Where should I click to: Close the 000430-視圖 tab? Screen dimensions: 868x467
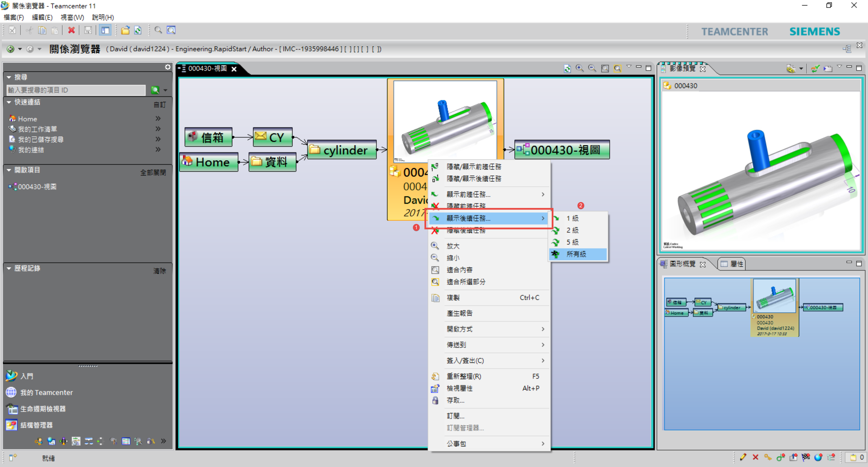click(x=234, y=69)
